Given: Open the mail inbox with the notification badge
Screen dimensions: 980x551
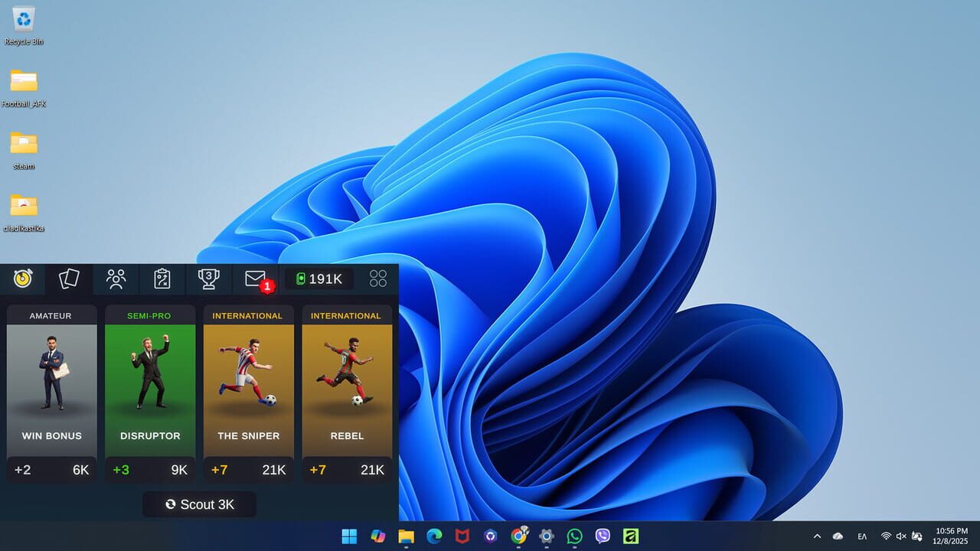Looking at the screenshot, I should tap(254, 279).
